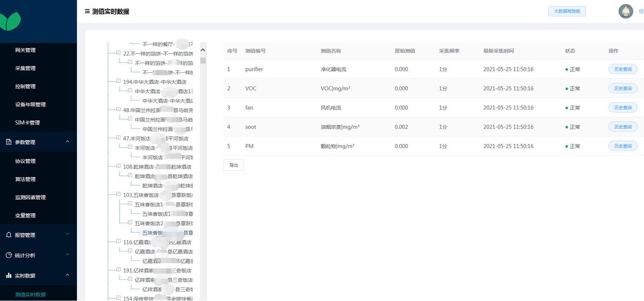Collapse the 194.中华大酒店 tree node toggle

tap(118, 81)
